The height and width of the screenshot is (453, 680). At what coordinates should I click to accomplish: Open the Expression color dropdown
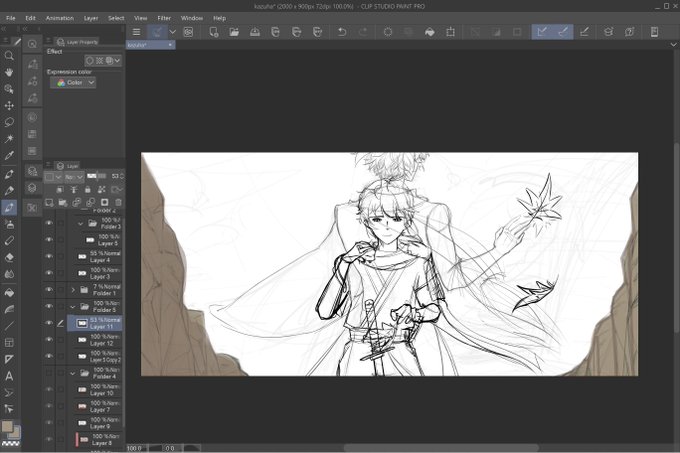(x=73, y=82)
